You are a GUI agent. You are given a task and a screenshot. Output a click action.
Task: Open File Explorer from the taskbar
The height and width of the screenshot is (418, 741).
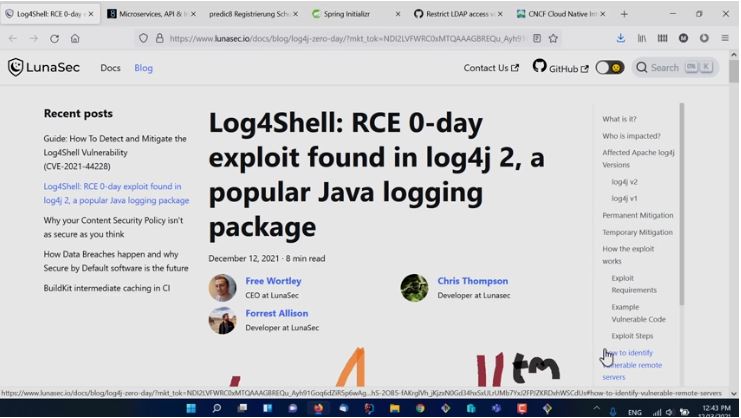tap(395, 408)
